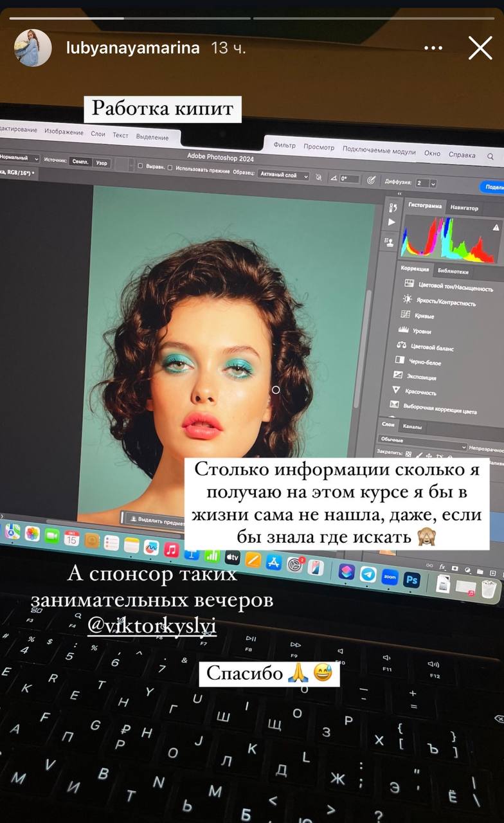Select the Семпл. source button
This screenshot has width=504, height=823.
80,161
